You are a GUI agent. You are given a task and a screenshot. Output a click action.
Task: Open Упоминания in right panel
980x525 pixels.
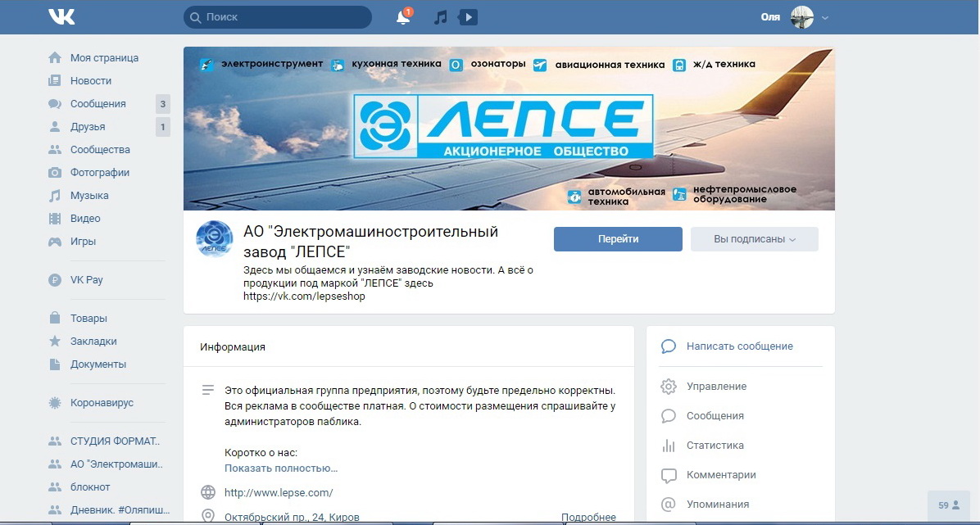718,505
